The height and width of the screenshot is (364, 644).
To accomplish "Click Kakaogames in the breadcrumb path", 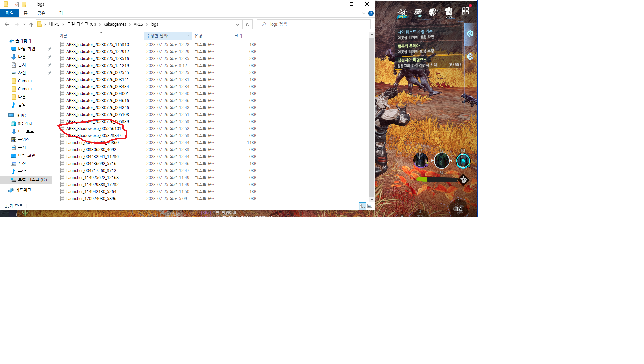I will pos(115,24).
